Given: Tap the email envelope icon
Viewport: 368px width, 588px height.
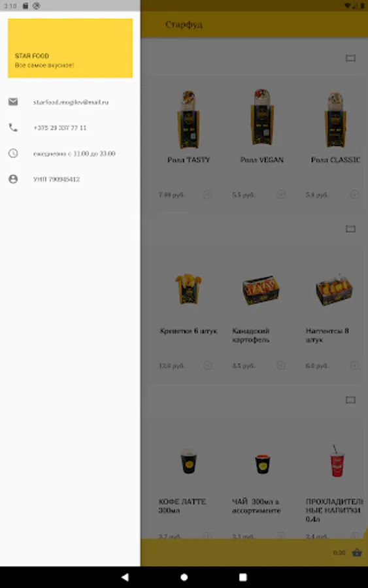Looking at the screenshot, I should pyautogui.click(x=13, y=102).
